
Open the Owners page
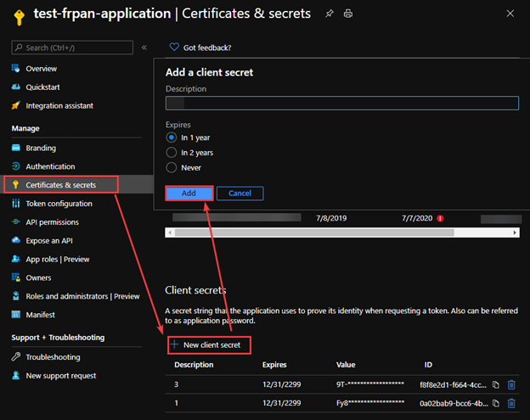(x=38, y=277)
